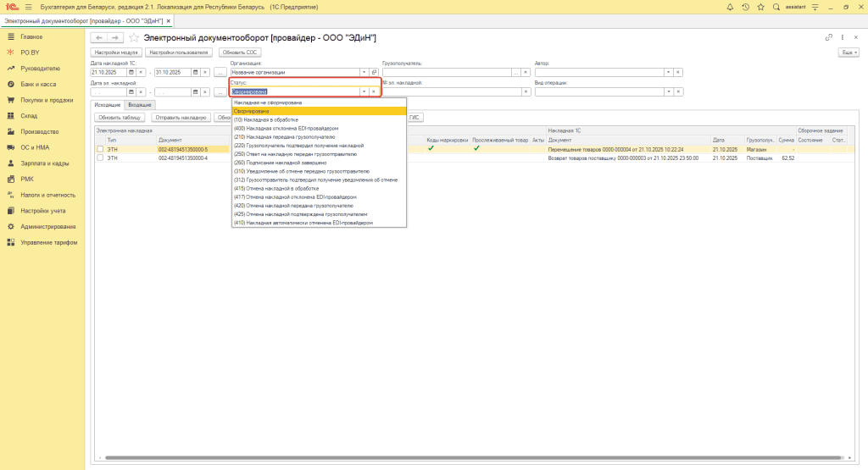Open calendar picker for start date 21.10.2025

pyautogui.click(x=131, y=72)
